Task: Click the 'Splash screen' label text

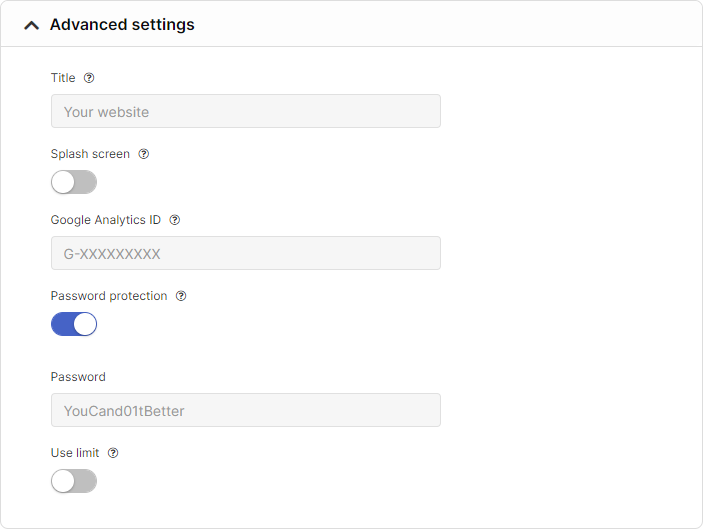Action: (x=90, y=154)
